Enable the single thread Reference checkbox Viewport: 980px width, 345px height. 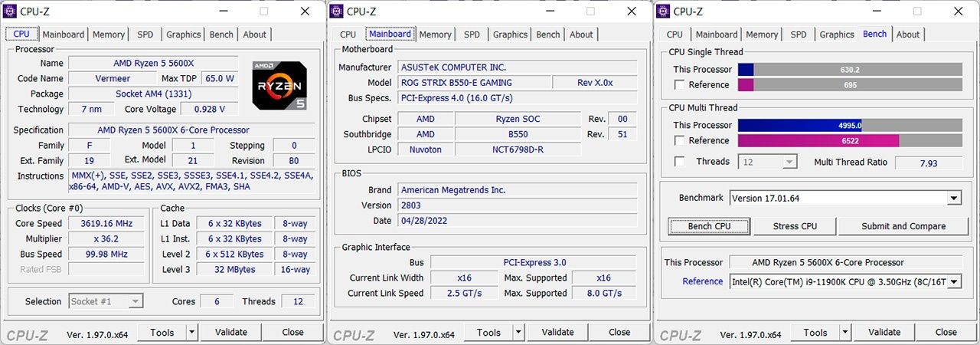[678, 85]
